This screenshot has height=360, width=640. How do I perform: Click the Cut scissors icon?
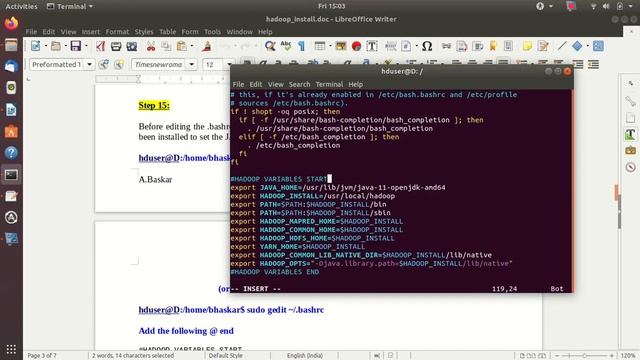151,46
